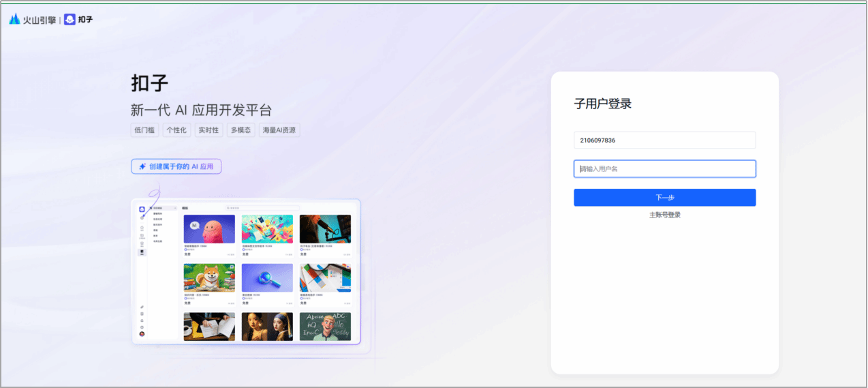Click the 多模态 tag

tap(241, 130)
